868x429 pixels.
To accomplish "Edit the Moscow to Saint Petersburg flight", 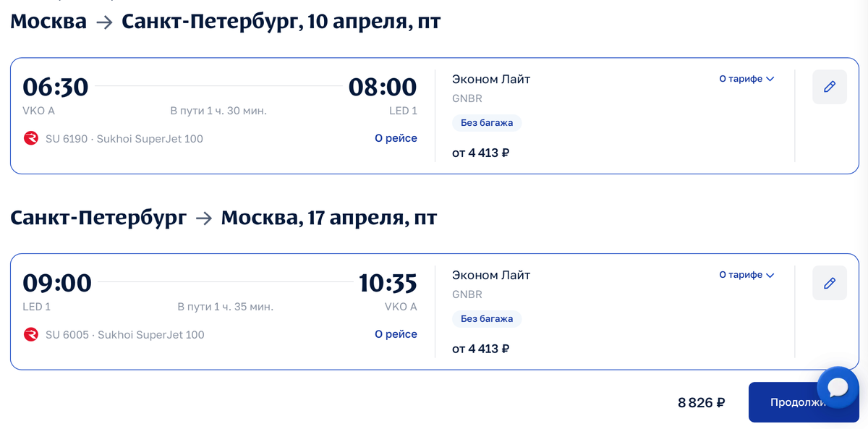I will click(830, 87).
